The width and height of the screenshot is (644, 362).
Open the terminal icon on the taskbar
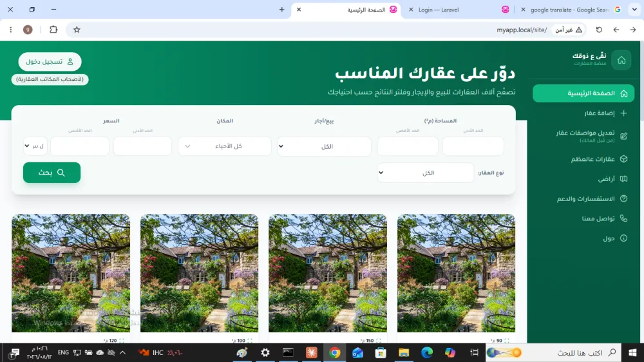[x=288, y=352]
